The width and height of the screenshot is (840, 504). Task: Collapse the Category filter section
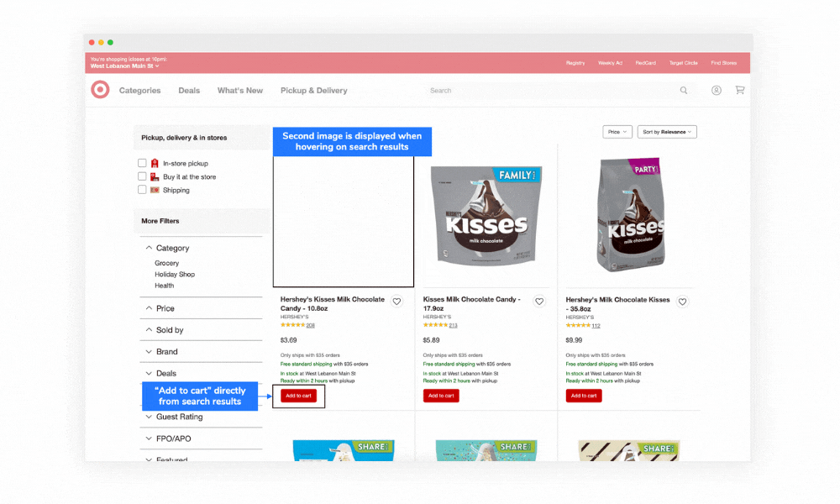coord(149,248)
